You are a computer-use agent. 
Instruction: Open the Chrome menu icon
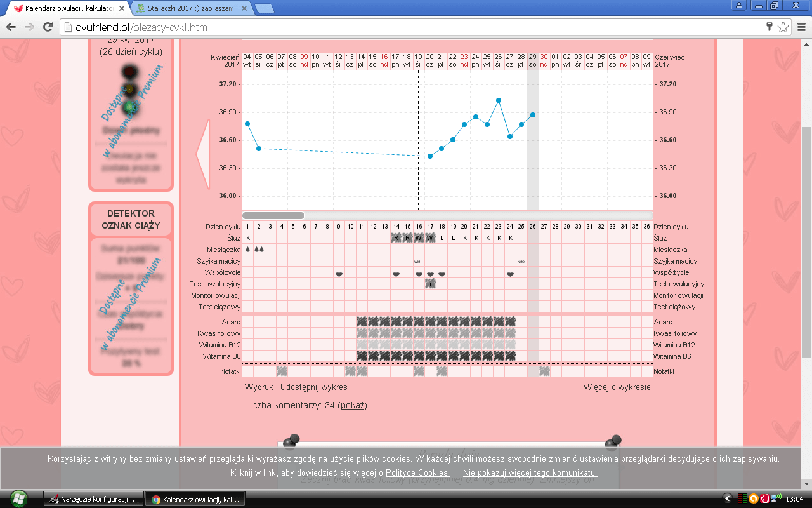click(800, 27)
